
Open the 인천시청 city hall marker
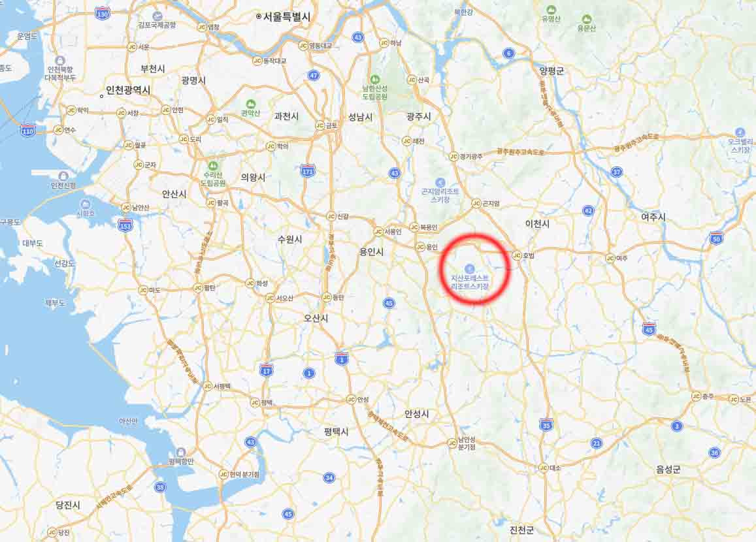click(x=63, y=176)
